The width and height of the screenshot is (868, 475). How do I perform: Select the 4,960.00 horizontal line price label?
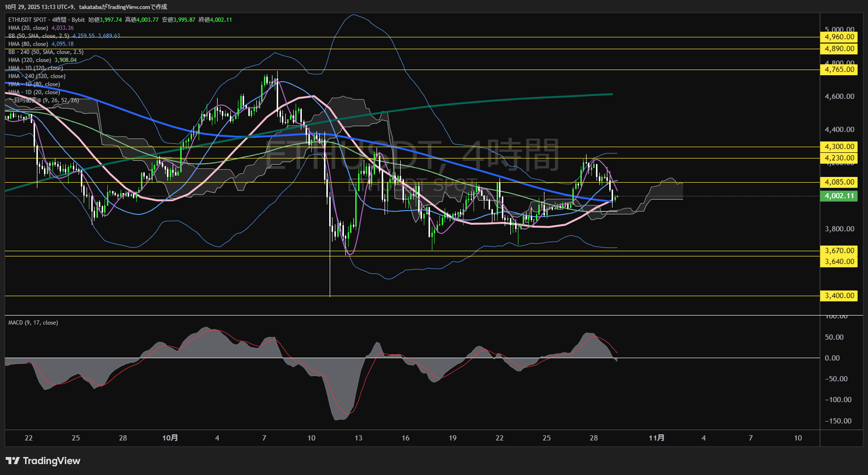(x=839, y=37)
